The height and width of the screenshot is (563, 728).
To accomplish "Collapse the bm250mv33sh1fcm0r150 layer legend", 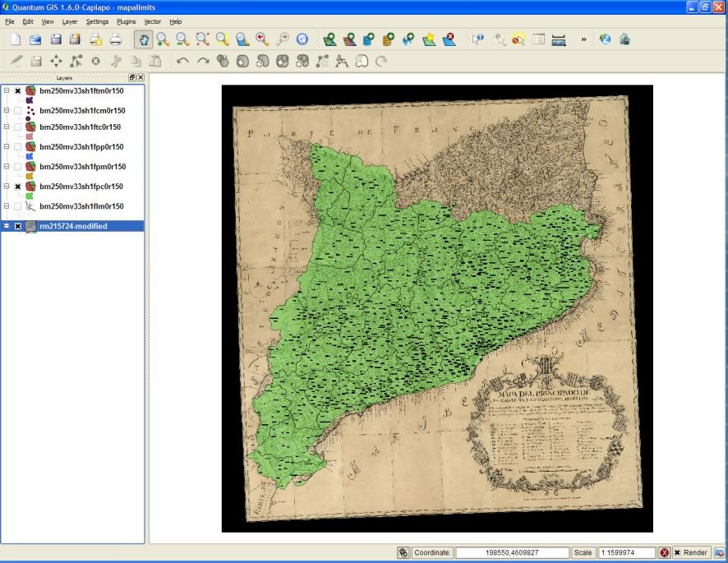I will [x=7, y=110].
